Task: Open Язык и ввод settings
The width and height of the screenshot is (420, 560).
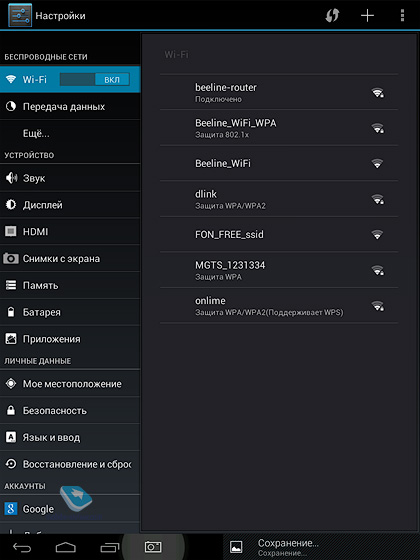Action: 70,437
